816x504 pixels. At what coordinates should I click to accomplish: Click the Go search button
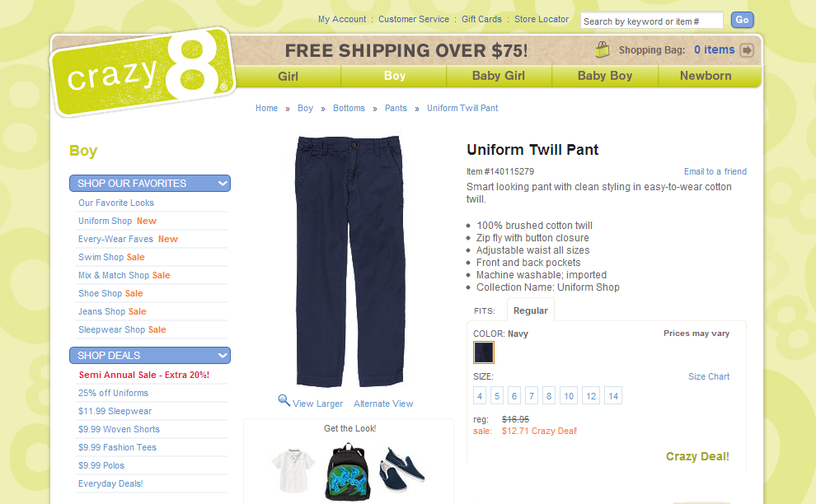[x=742, y=21]
